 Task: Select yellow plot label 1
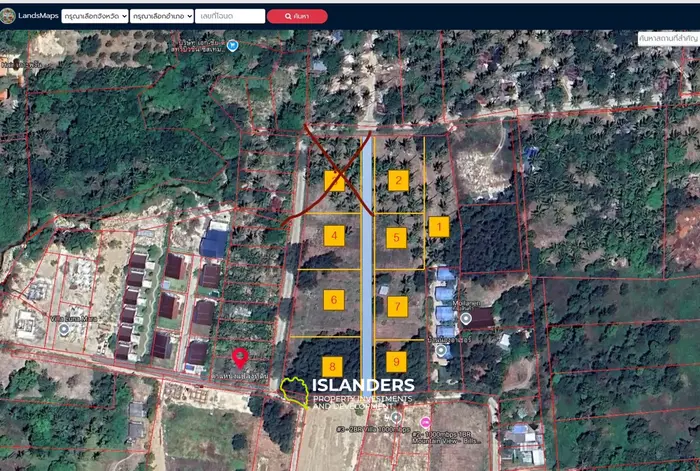(438, 227)
